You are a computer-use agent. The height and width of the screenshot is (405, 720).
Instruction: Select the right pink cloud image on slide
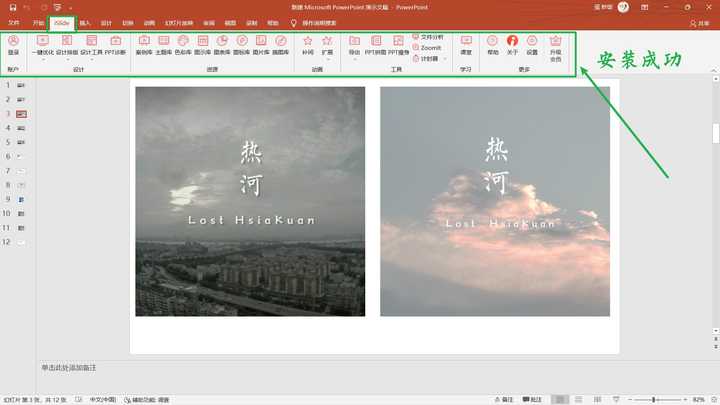pos(495,201)
